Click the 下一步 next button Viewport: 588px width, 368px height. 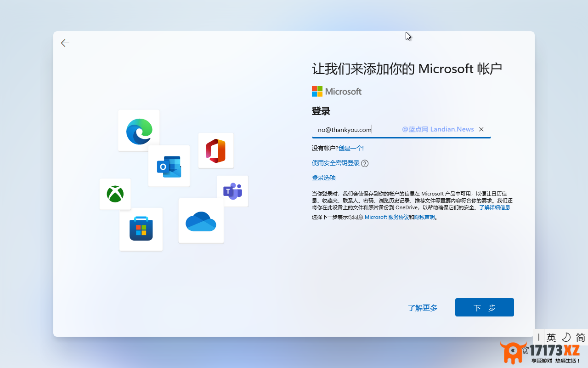click(485, 308)
